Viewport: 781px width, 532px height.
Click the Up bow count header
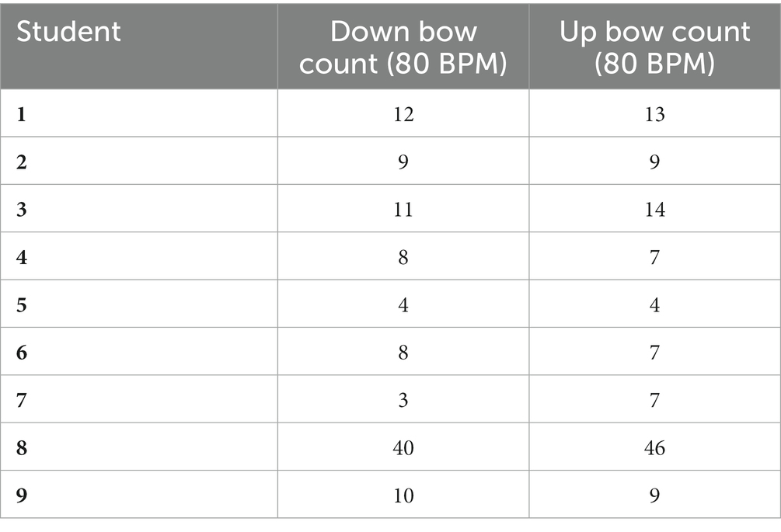[x=654, y=47]
